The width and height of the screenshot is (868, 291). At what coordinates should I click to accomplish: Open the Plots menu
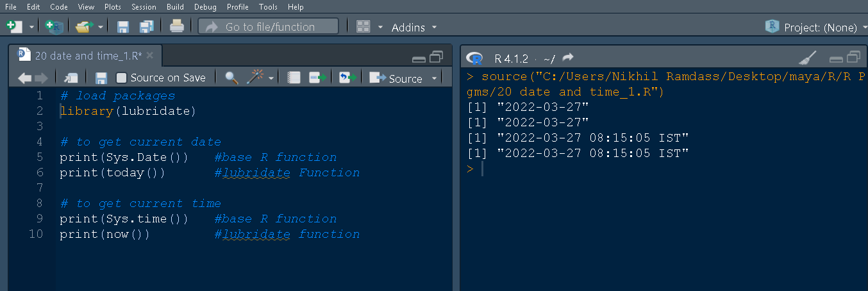113,6
